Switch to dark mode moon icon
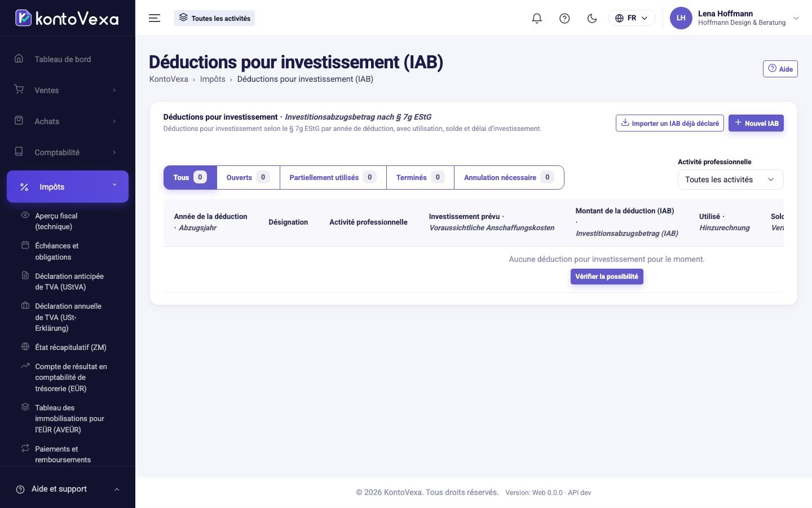Screen dimensions: 812x508 [592, 18]
